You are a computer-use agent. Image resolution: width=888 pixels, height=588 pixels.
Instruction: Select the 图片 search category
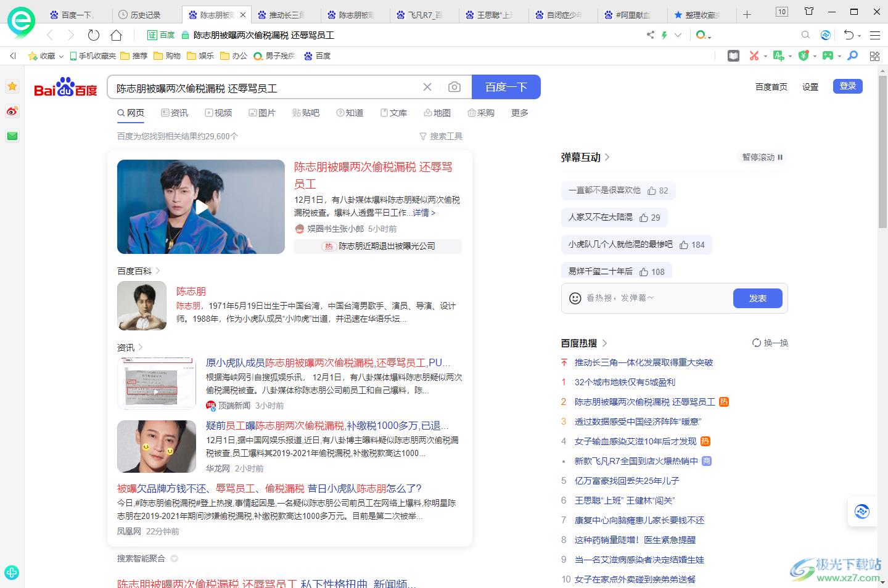point(262,113)
